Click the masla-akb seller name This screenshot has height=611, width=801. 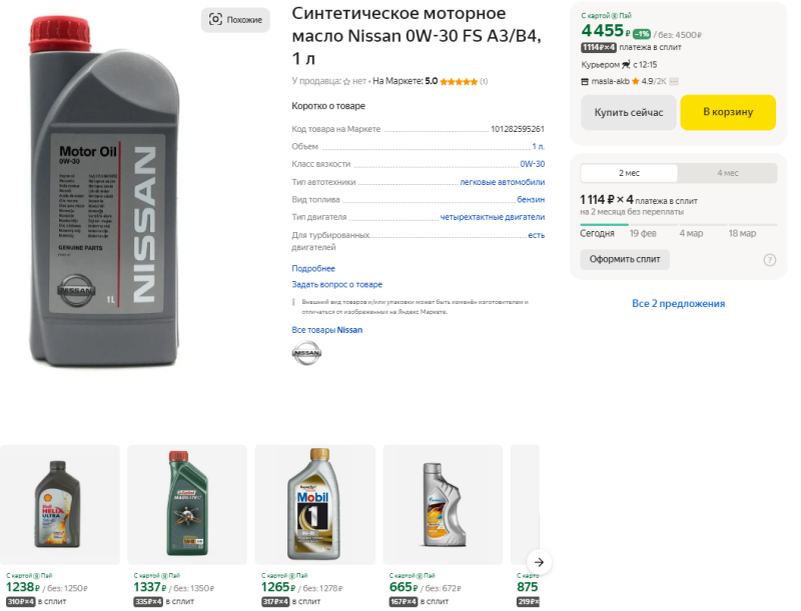point(610,81)
